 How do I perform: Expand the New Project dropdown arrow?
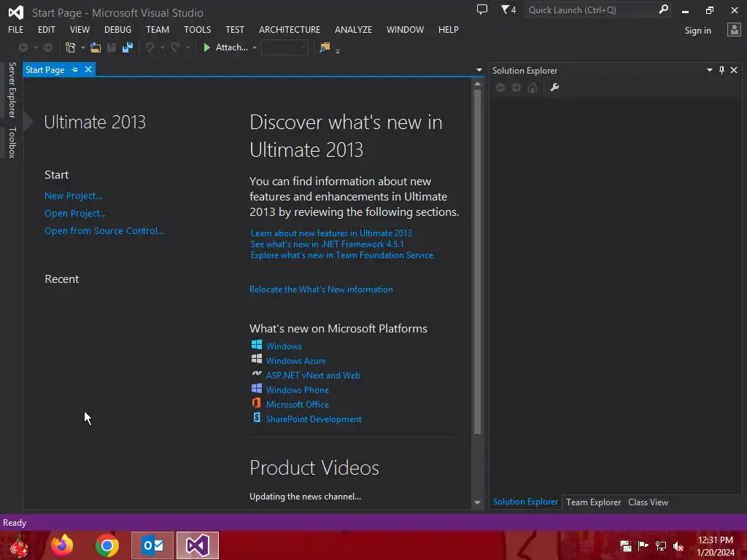(x=83, y=47)
